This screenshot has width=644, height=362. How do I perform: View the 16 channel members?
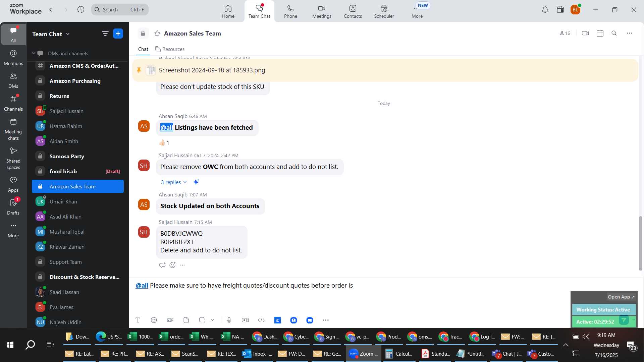pos(565,33)
